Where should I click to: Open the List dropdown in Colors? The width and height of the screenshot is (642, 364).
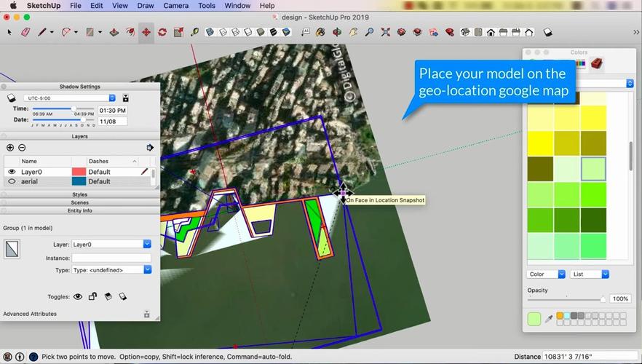coord(589,274)
